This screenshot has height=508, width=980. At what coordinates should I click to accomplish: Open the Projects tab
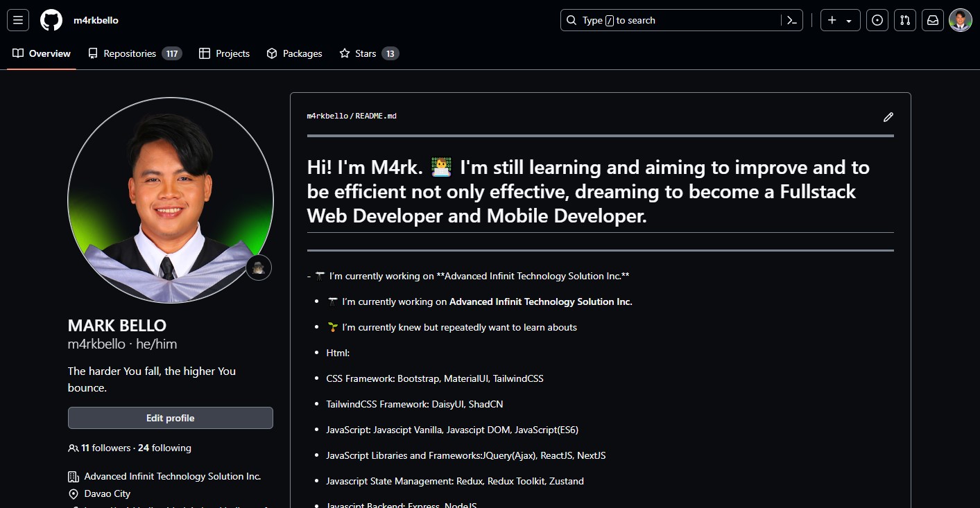(x=224, y=53)
